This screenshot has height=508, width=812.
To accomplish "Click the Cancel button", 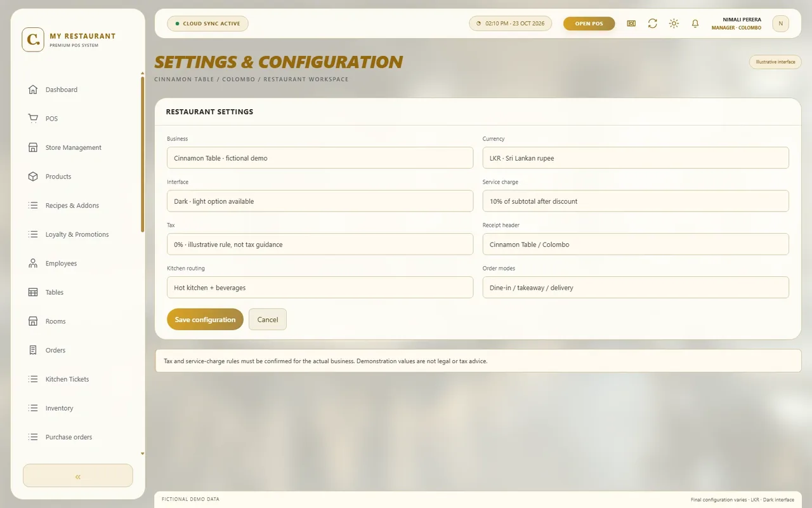I will [268, 319].
